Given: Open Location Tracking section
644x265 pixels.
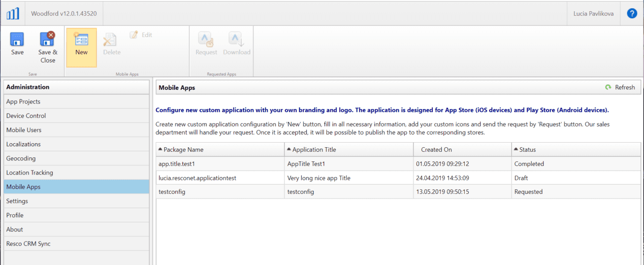Looking at the screenshot, I should coord(77,173).
